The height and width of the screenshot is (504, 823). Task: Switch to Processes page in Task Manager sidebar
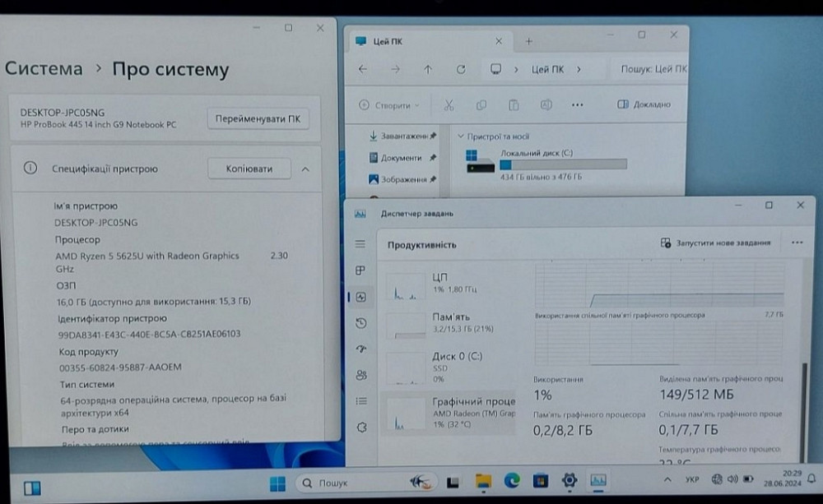(360, 270)
